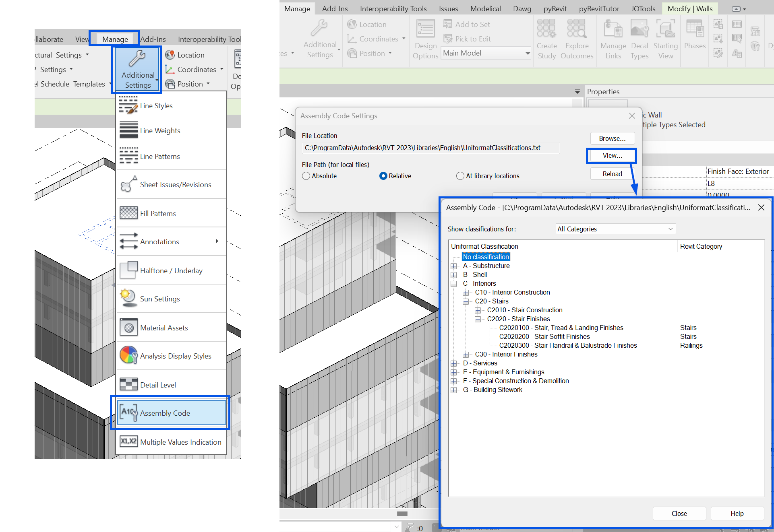Image resolution: width=774 pixels, height=532 pixels.
Task: Click the Revit Category column header
Action: (716, 246)
